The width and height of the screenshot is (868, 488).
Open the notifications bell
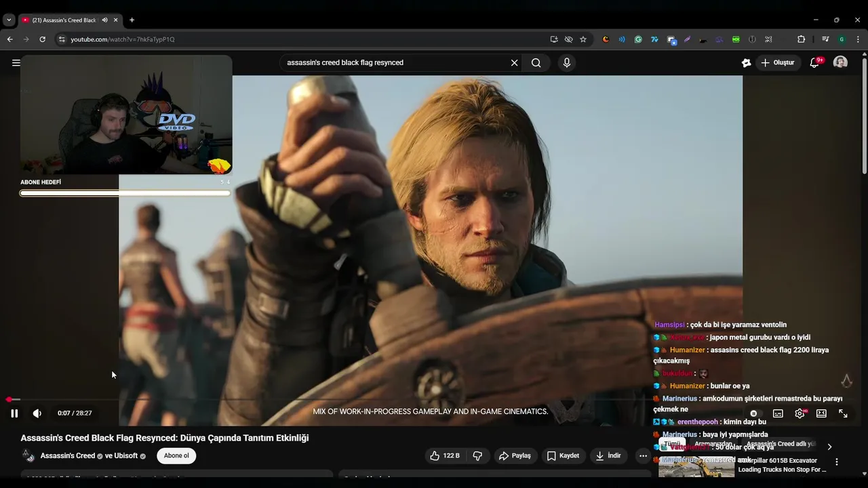tap(814, 62)
